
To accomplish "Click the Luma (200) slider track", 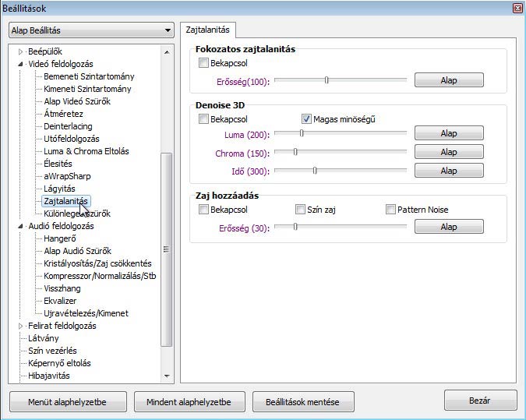I will [351, 133].
